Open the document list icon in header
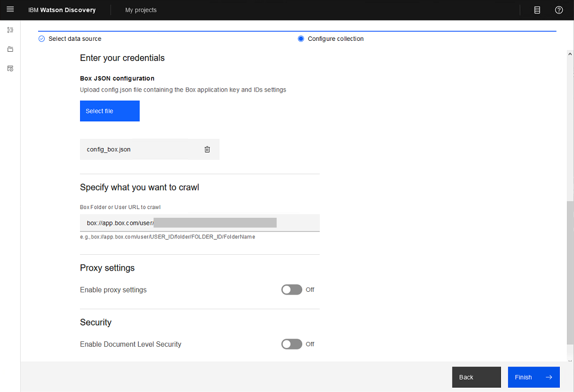 (537, 10)
